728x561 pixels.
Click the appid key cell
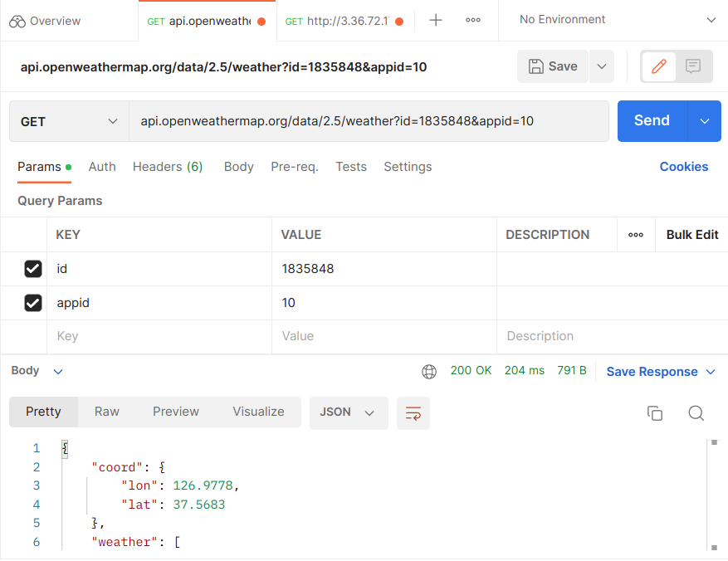[159, 303]
